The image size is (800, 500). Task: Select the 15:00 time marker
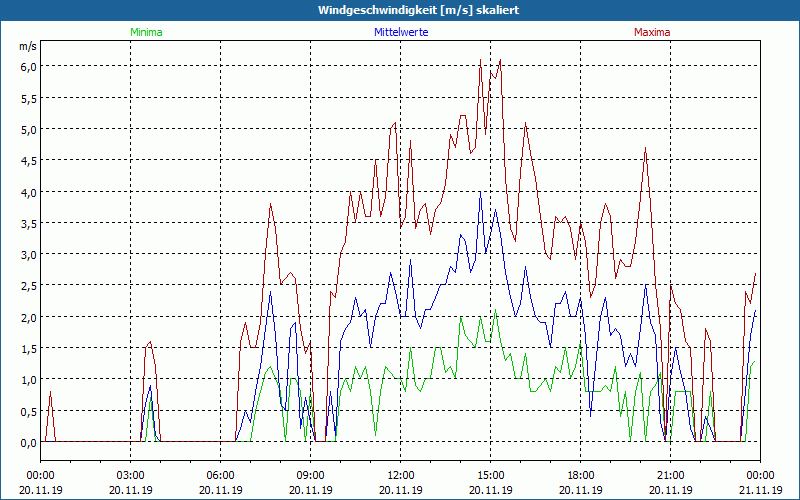pos(491,475)
